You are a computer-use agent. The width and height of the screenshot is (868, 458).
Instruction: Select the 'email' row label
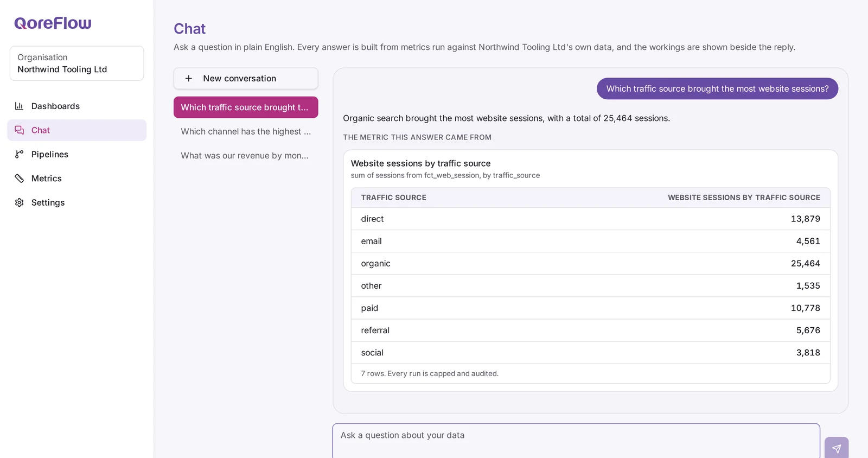(x=372, y=241)
